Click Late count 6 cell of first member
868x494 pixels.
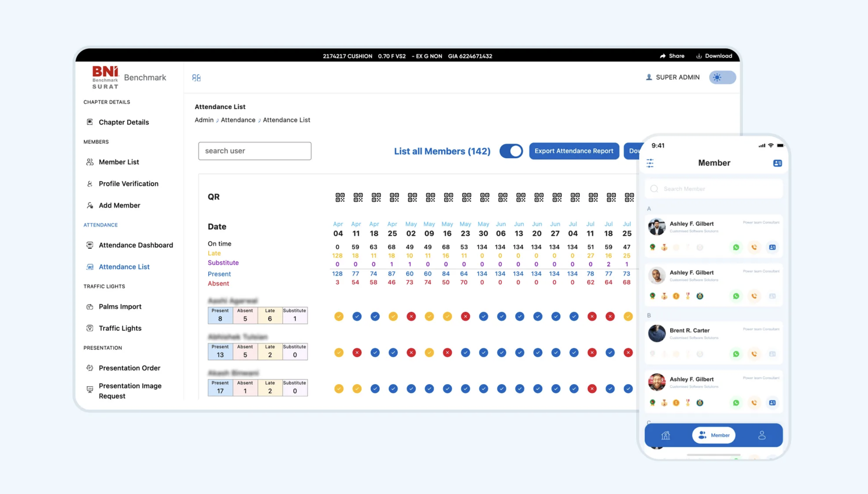click(270, 316)
